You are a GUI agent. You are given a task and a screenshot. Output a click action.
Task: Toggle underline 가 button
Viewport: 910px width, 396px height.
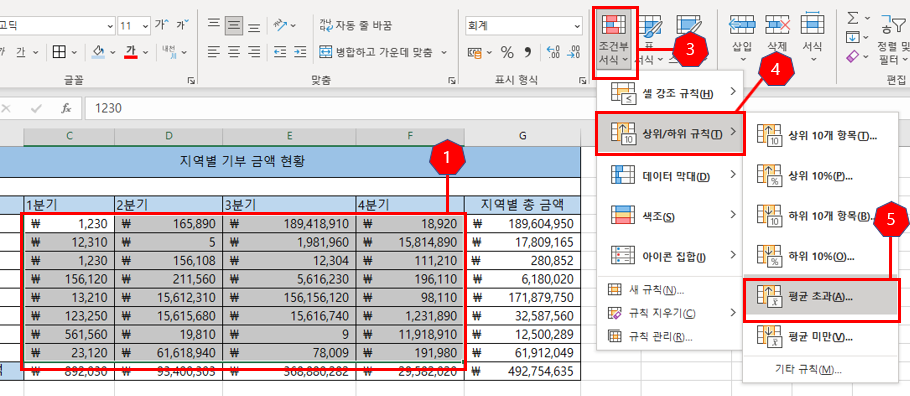click(20, 52)
